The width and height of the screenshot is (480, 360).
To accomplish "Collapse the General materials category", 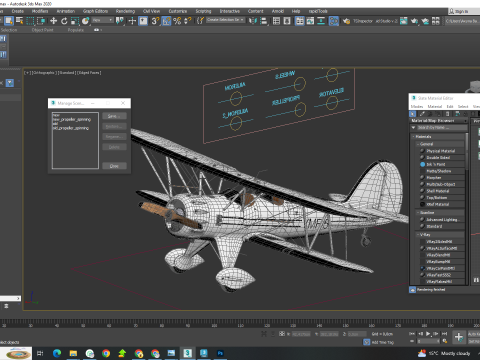I will pos(418,144).
